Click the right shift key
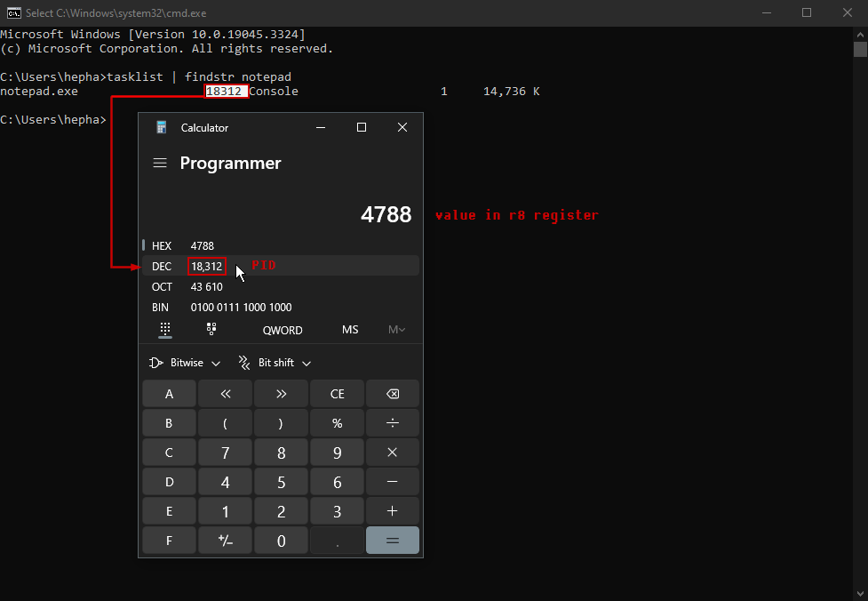868x601 pixels. pos(282,394)
